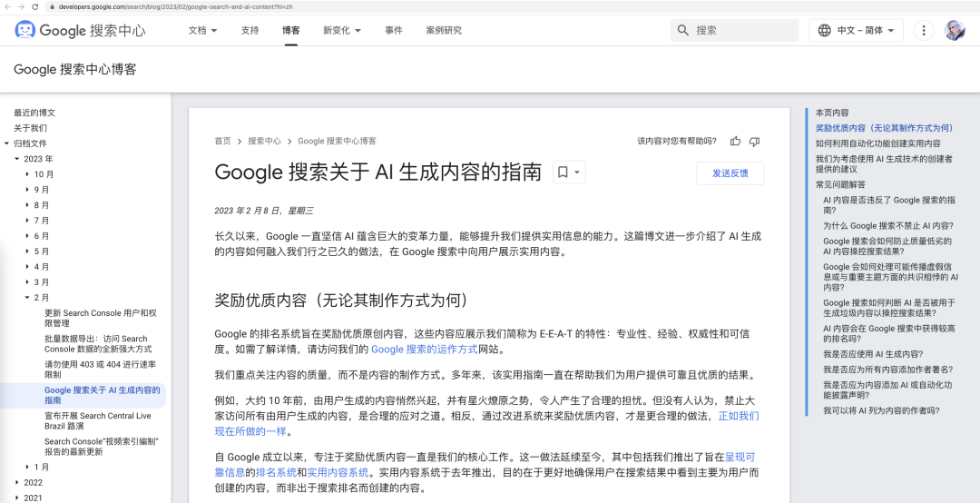
Task: Expand the 2022 archive year
Action: click(x=17, y=482)
